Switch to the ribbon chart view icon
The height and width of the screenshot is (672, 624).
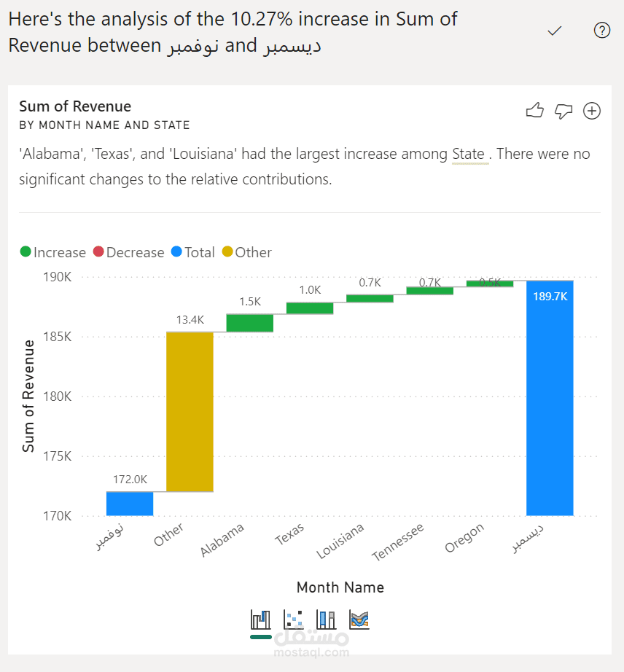(x=359, y=620)
